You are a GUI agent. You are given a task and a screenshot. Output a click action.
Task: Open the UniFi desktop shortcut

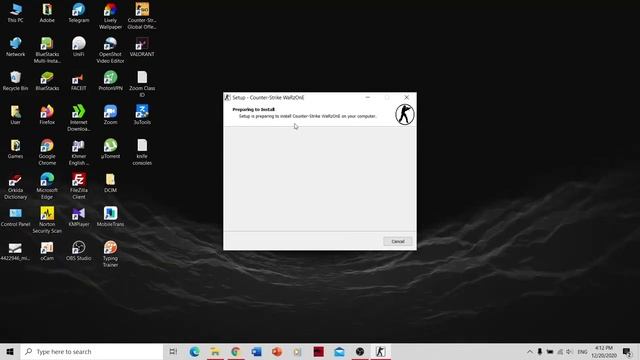tap(78, 47)
